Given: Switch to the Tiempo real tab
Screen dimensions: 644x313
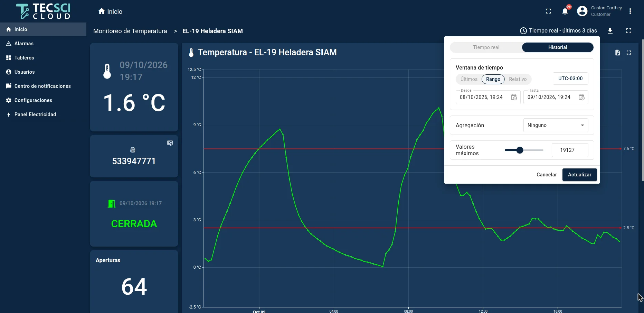Looking at the screenshot, I should [486, 47].
